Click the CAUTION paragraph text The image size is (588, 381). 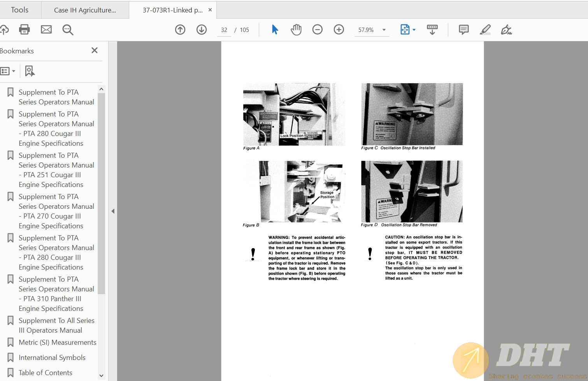point(424,258)
